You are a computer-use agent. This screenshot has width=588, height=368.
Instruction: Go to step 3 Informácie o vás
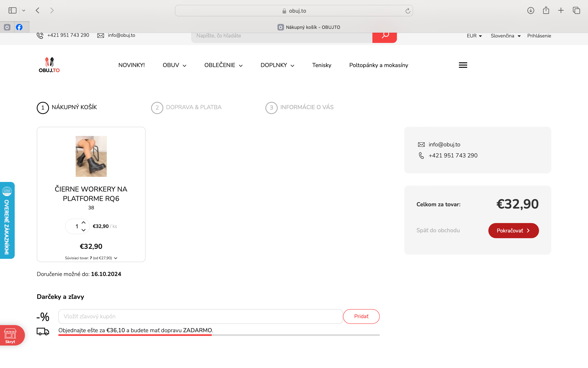click(x=299, y=108)
